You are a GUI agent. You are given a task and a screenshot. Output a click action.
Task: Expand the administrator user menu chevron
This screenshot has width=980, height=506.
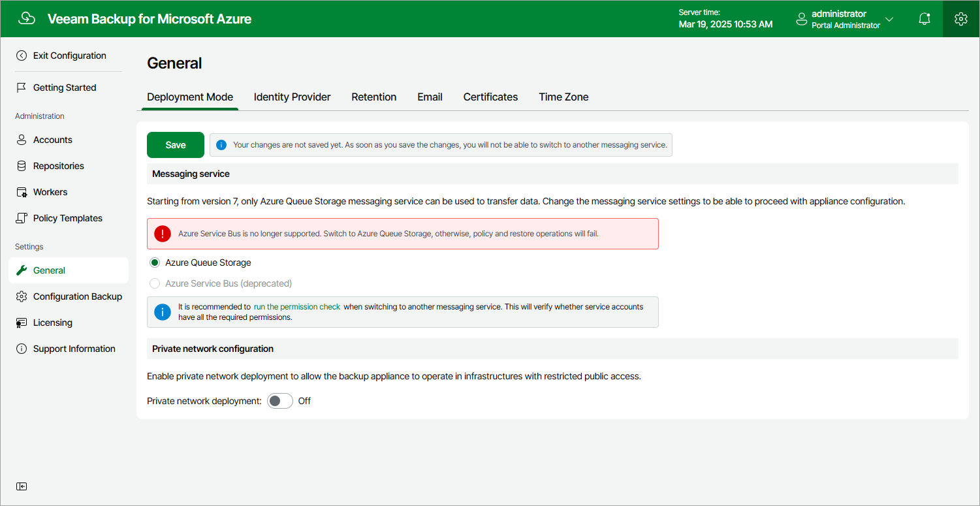pos(889,19)
